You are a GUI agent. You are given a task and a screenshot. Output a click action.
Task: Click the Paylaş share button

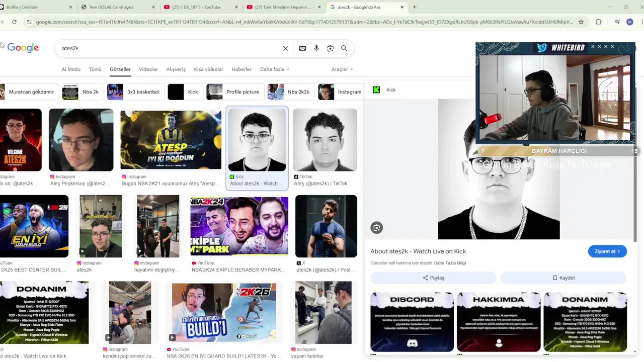[433, 278]
